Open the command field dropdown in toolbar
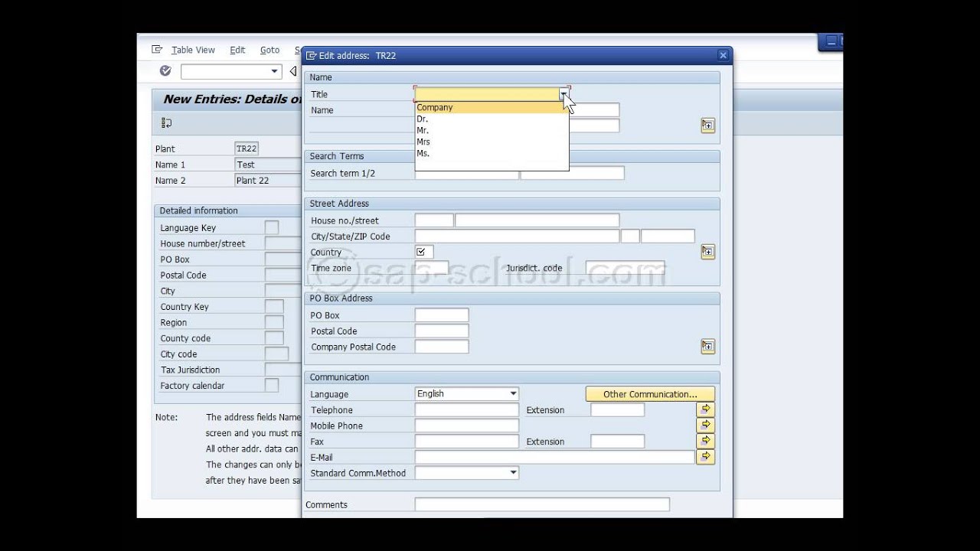The image size is (980, 551). coord(275,71)
